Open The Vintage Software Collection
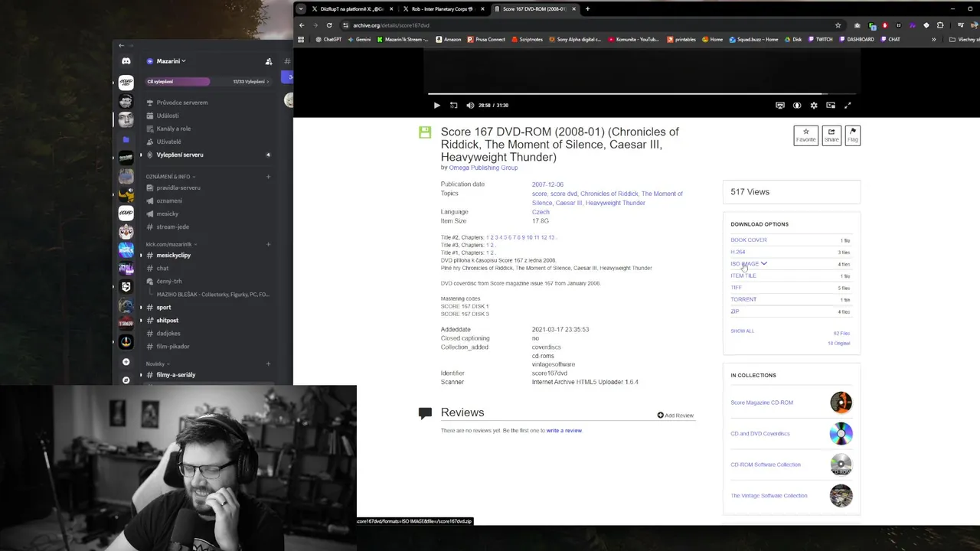 pyautogui.click(x=769, y=496)
